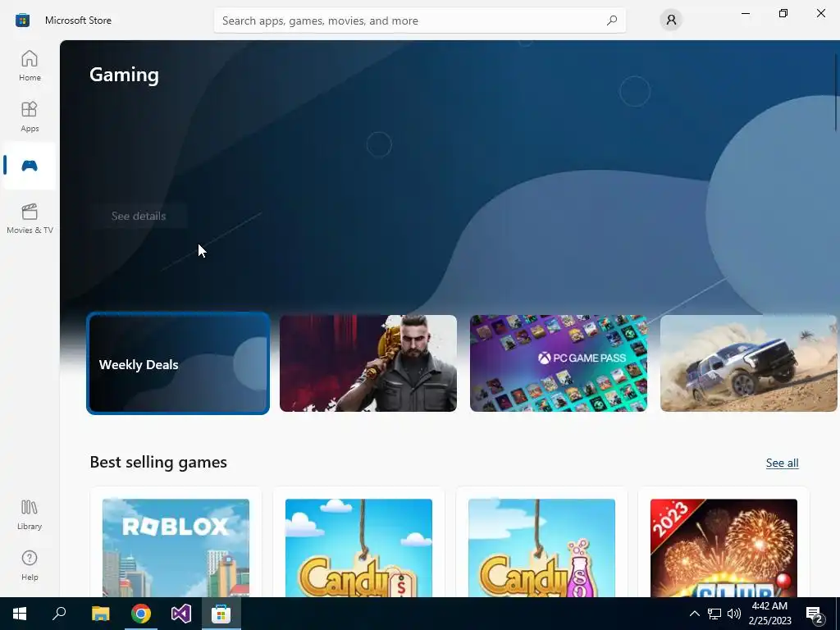The height and width of the screenshot is (630, 840).
Task: Open Visual Studio from taskbar
Action: [181, 614]
